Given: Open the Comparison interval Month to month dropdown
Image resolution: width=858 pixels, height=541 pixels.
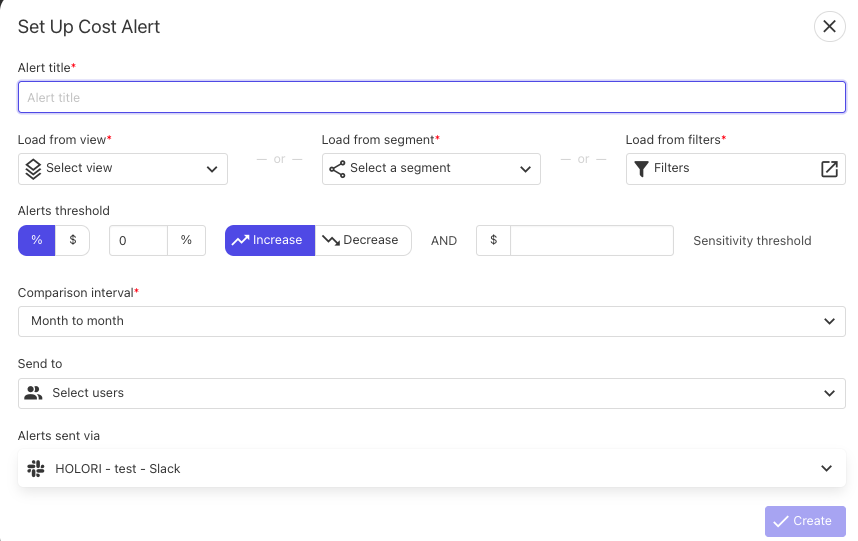Looking at the screenshot, I should tap(432, 321).
